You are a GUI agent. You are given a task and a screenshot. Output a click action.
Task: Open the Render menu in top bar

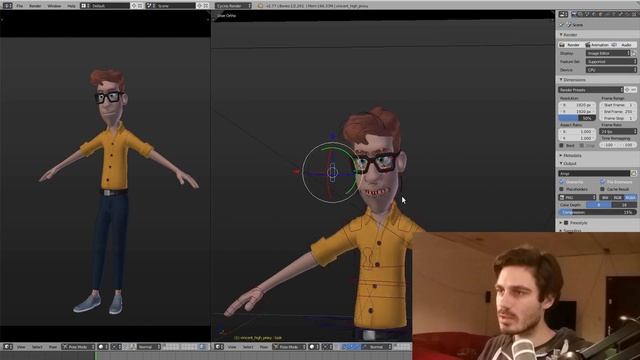coord(35,6)
